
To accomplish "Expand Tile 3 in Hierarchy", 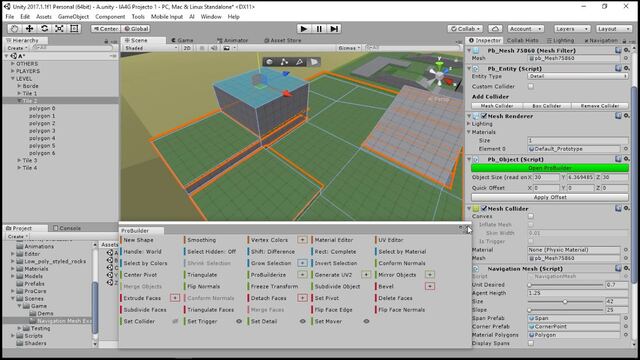I will (19, 160).
